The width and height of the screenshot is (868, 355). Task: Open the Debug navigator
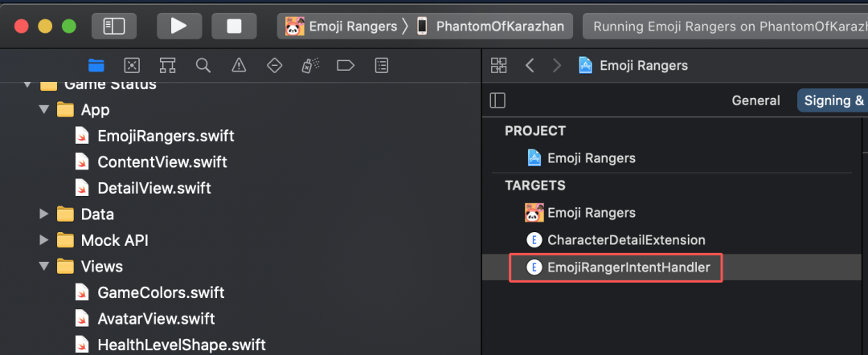310,65
